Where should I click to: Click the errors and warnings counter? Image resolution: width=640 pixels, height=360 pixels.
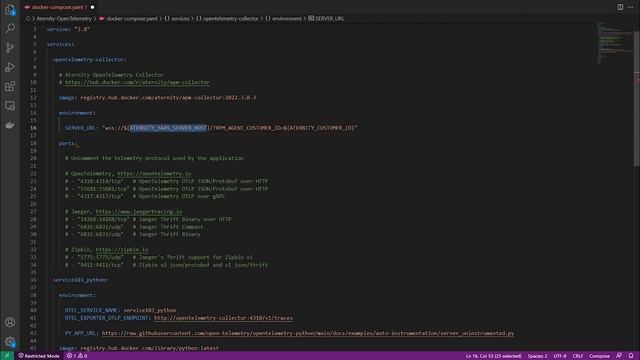tap(77, 356)
